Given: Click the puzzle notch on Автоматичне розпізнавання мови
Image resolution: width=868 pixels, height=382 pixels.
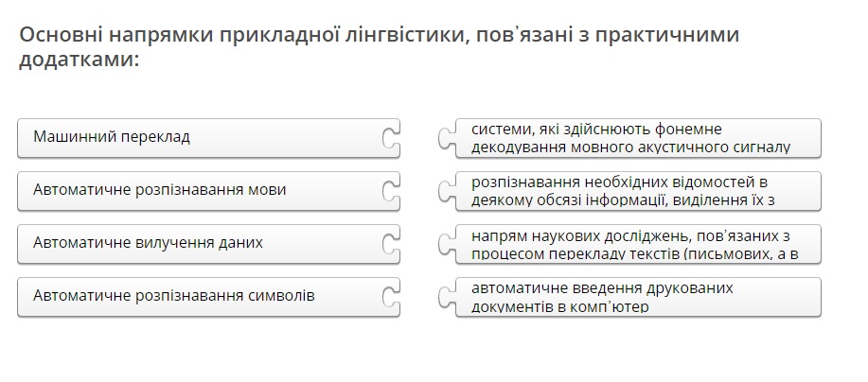Looking at the screenshot, I should coord(391,191).
